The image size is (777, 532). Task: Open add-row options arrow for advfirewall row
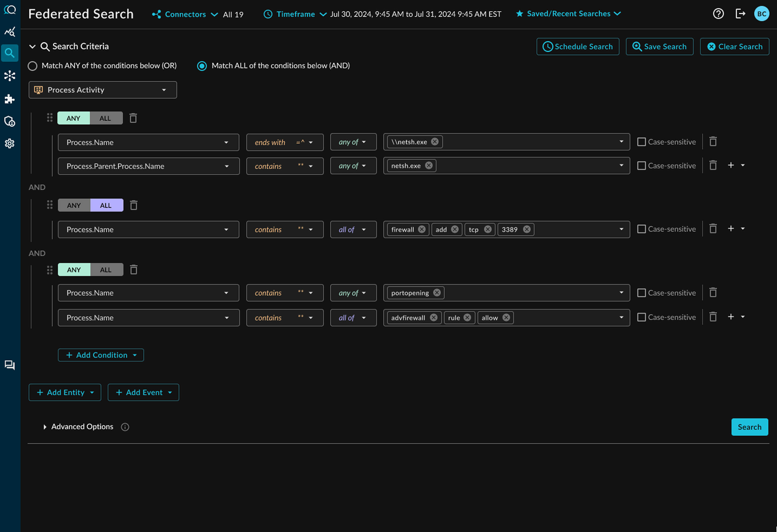(743, 317)
